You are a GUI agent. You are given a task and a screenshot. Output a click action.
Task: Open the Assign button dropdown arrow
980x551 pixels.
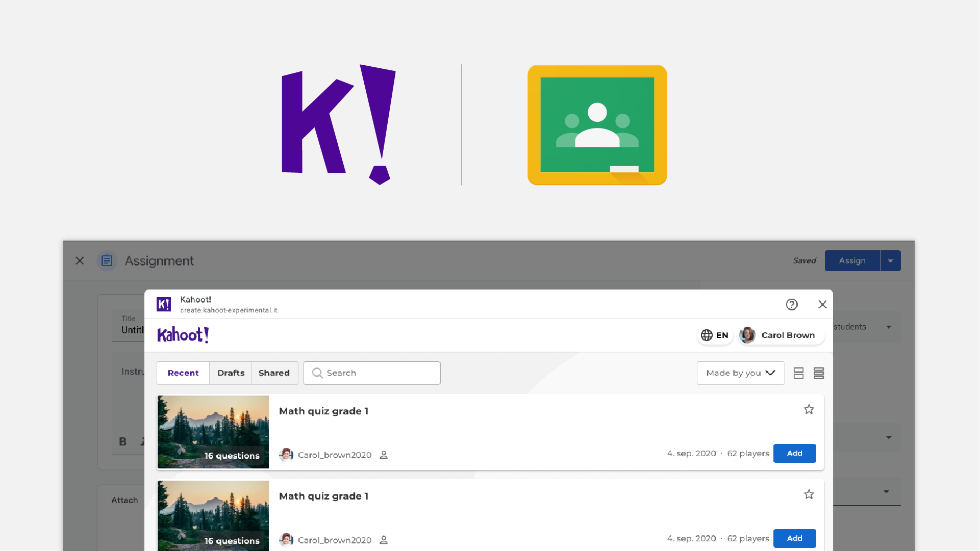coord(890,260)
